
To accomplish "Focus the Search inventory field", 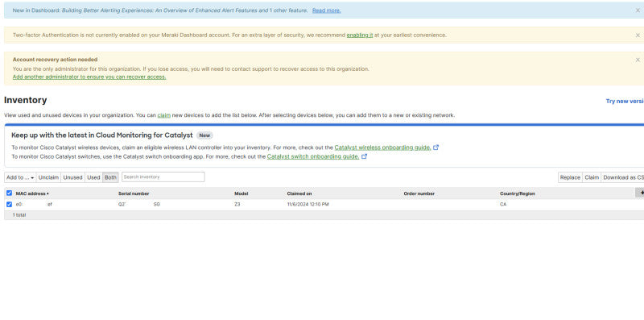I will coord(163,177).
